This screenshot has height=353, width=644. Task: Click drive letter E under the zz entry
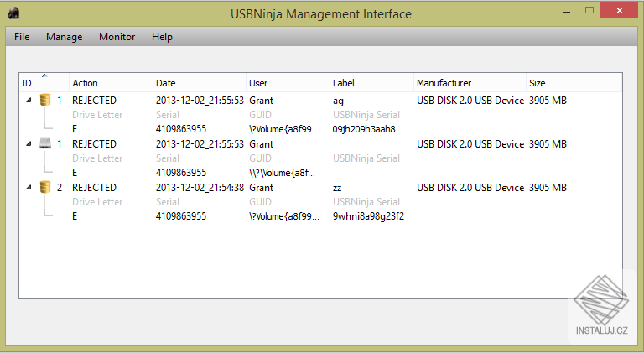click(x=75, y=216)
